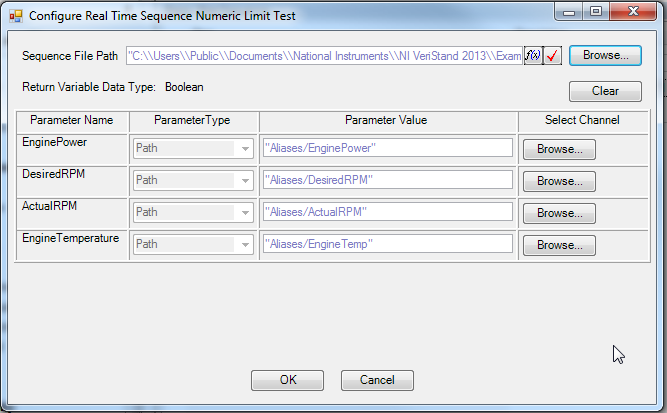Browse for the DesiredRPM channel
The height and width of the screenshot is (413, 667).
click(x=559, y=181)
